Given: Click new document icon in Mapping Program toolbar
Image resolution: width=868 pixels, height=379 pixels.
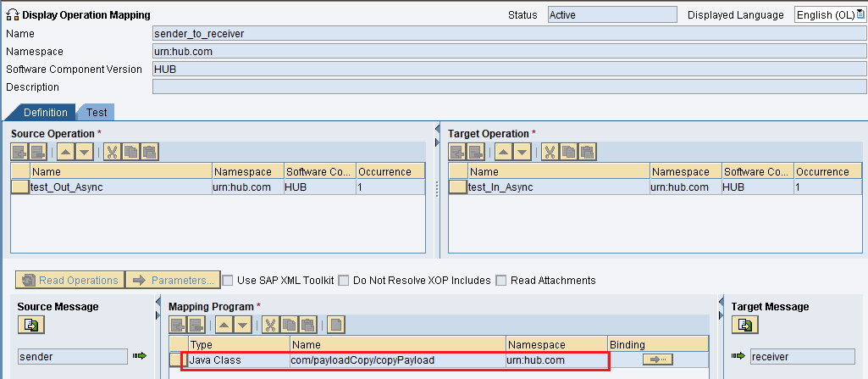Looking at the screenshot, I should 336,325.
